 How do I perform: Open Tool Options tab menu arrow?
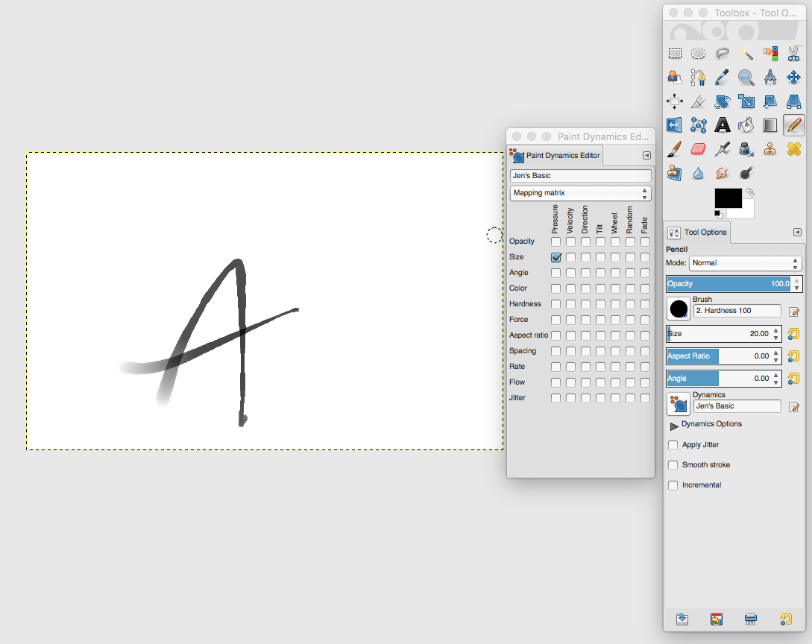[x=798, y=233]
